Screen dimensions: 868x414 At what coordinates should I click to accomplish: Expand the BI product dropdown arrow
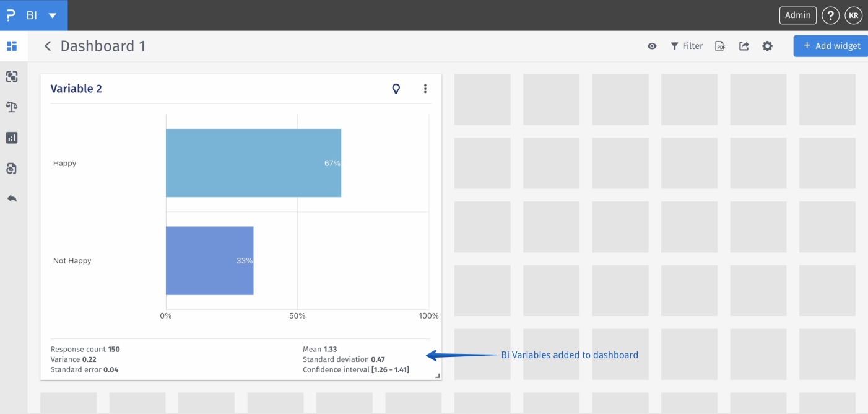tap(53, 15)
